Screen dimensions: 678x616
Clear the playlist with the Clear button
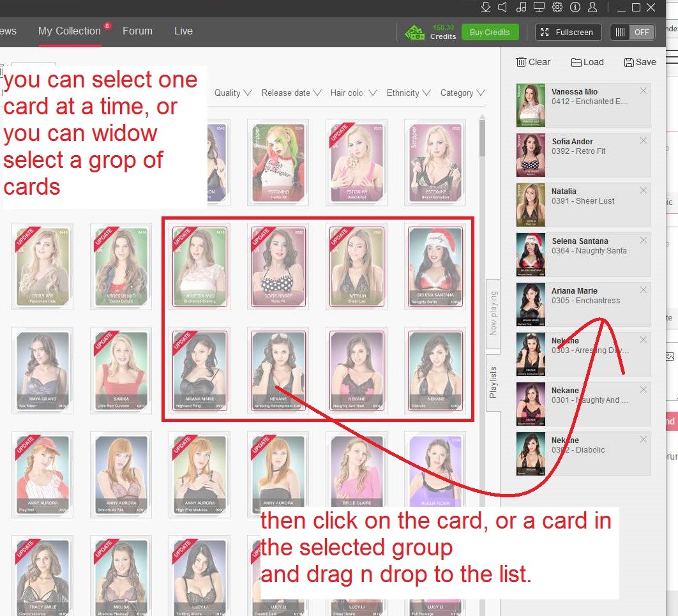[x=533, y=62]
